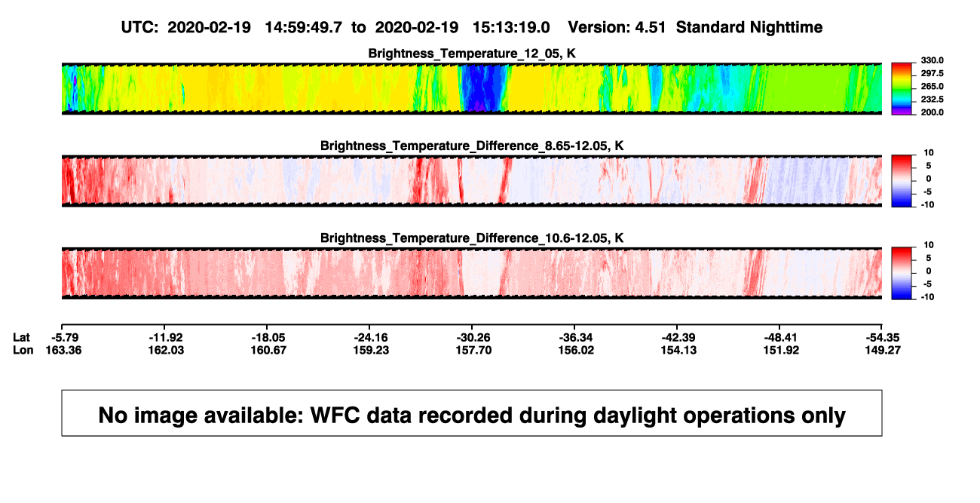Image resolution: width=980 pixels, height=503 pixels.
Task: Click the 10.6-12.05 difference image strip
Action: coord(472,273)
